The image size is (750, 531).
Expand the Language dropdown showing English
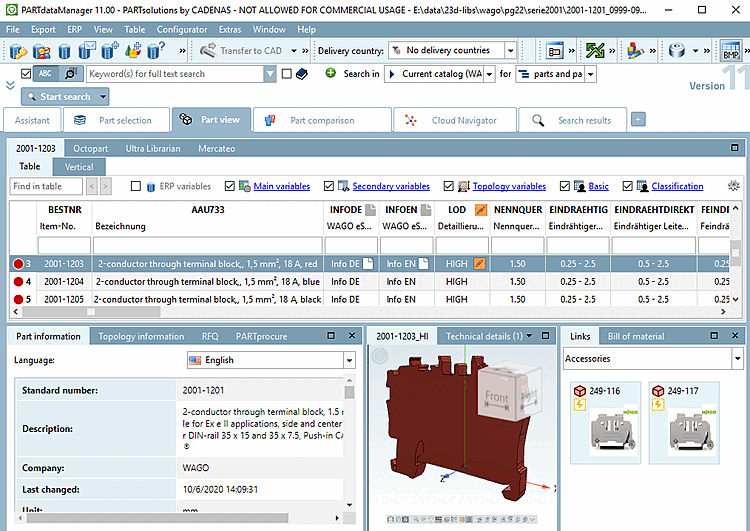(349, 360)
